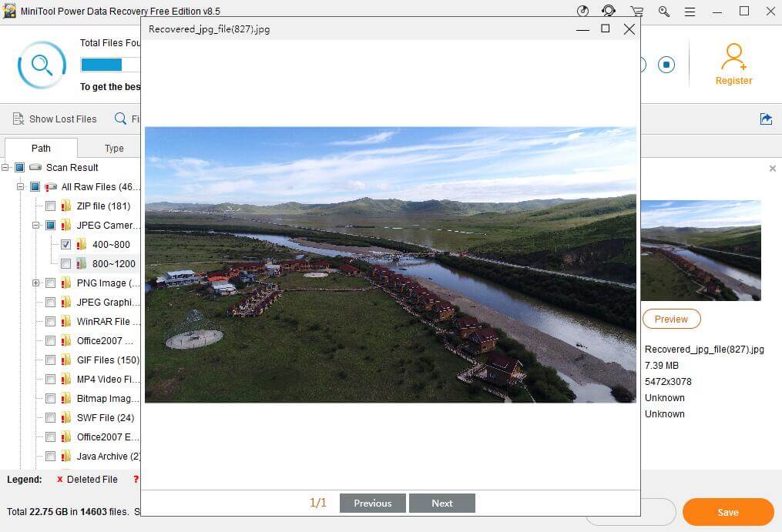
Task: Check the 800~1200 folder checkbox
Action: pos(65,263)
